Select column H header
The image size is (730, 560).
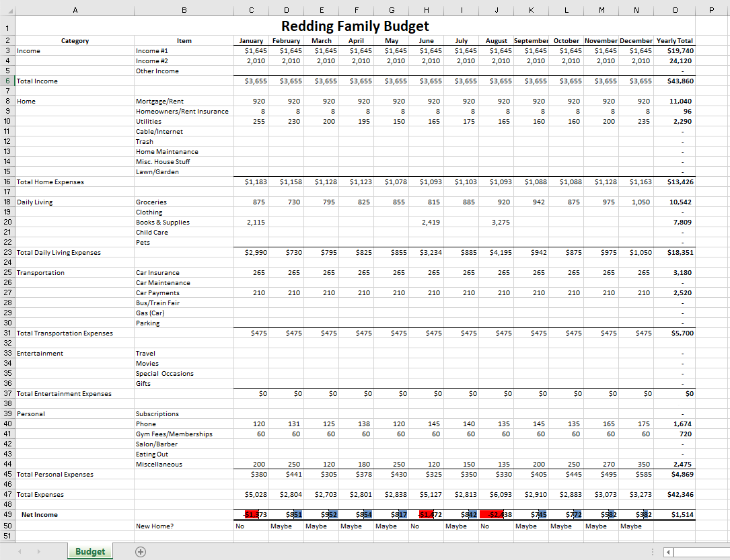(x=426, y=10)
